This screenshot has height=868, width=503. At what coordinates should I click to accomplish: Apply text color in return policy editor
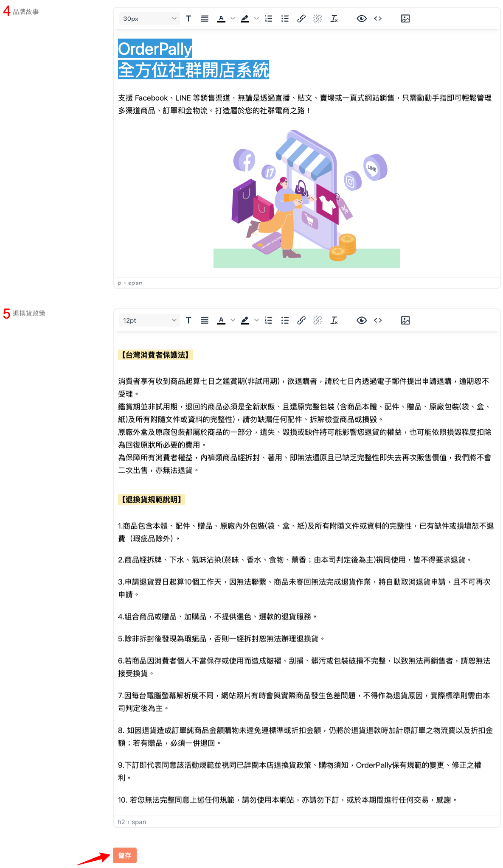(x=221, y=321)
